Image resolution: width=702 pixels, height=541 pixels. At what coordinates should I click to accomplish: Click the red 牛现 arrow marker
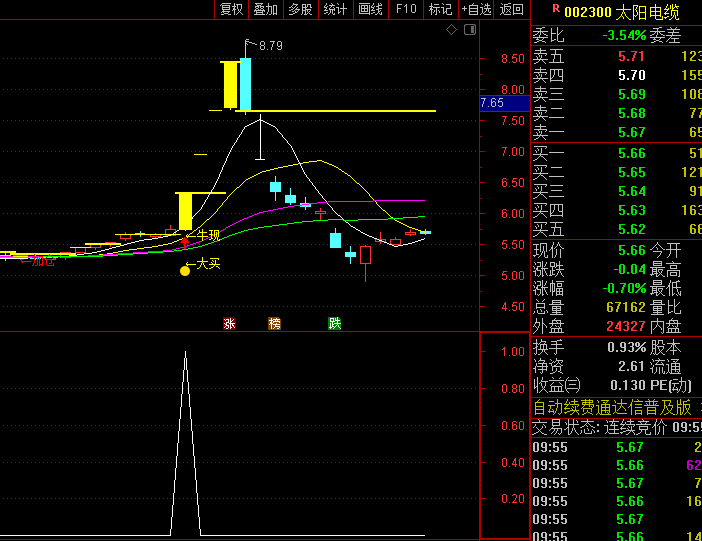coord(185,241)
